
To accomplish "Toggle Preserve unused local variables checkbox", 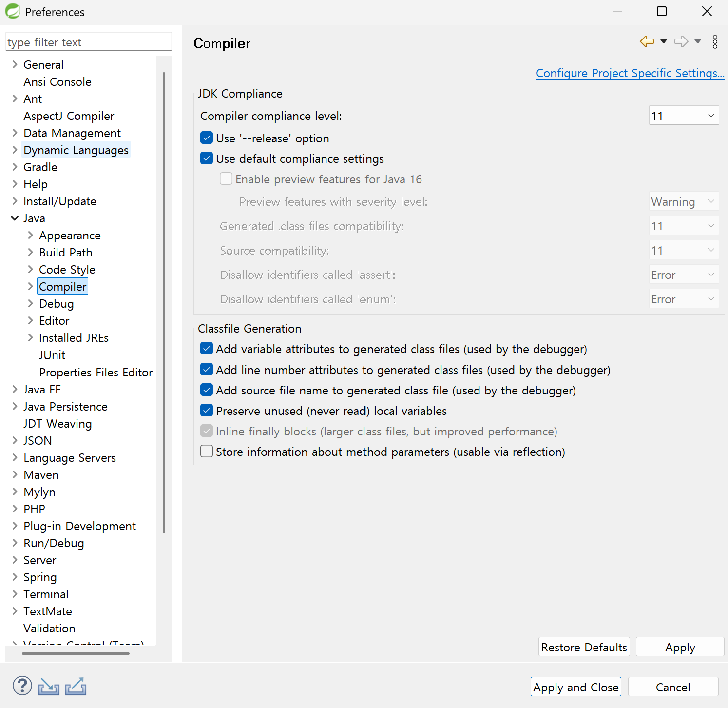I will point(207,411).
